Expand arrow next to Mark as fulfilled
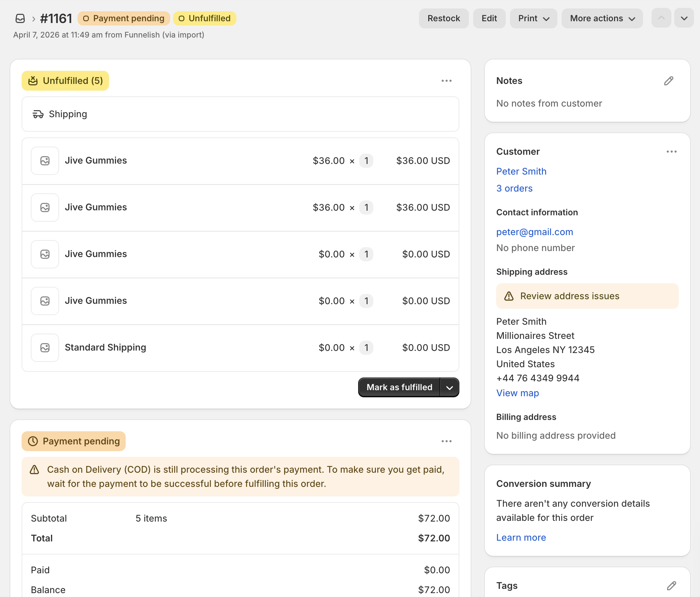The image size is (700, 597). click(x=449, y=387)
